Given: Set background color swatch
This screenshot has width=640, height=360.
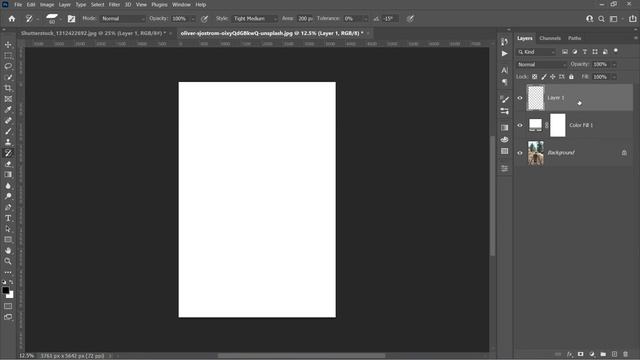Looking at the screenshot, I should click(x=11, y=296).
